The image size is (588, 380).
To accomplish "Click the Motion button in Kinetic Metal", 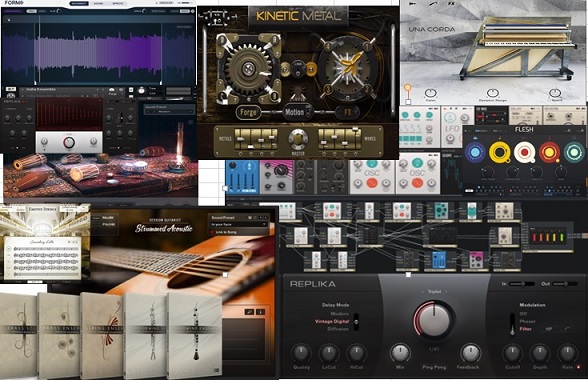I will tap(296, 112).
